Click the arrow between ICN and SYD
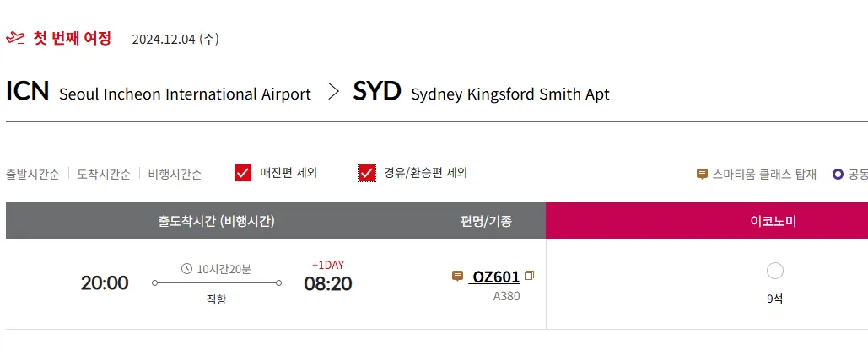868x355 pixels. tap(333, 92)
